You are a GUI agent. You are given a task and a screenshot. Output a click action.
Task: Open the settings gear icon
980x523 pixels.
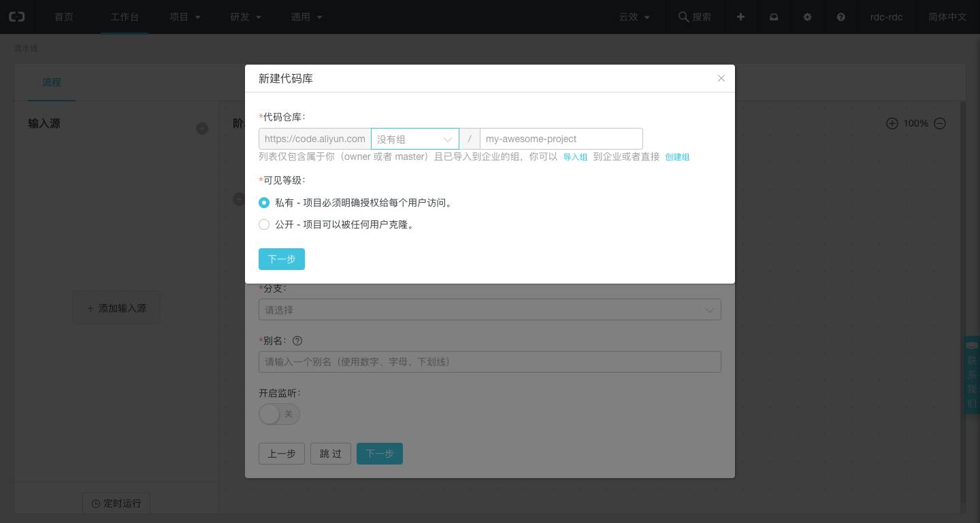[807, 17]
